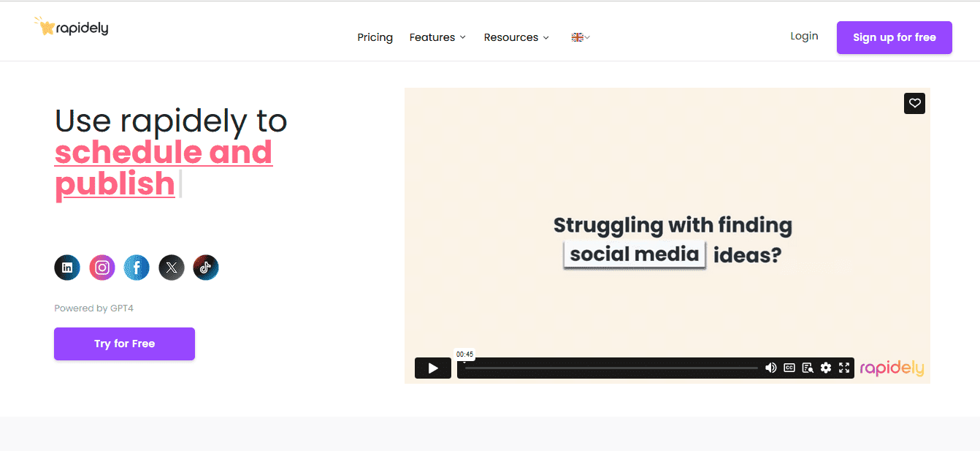
Task: Click the Facebook social icon
Action: tap(137, 268)
